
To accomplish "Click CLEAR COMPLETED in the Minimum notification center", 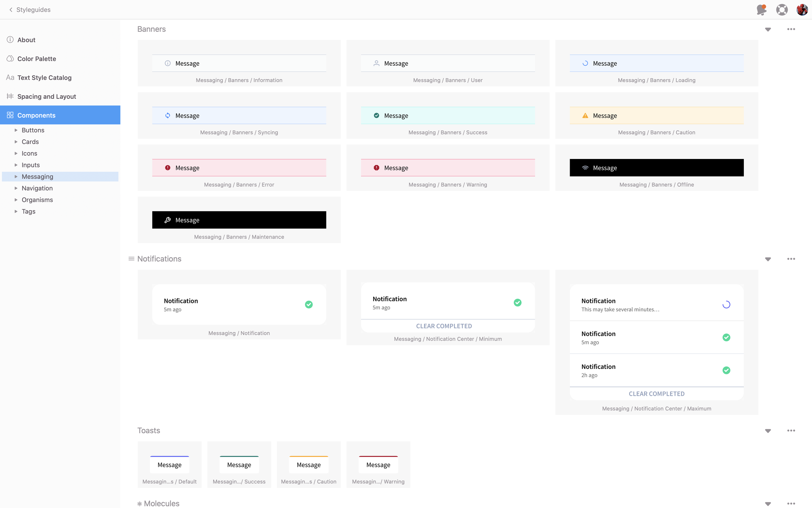I will point(444,326).
